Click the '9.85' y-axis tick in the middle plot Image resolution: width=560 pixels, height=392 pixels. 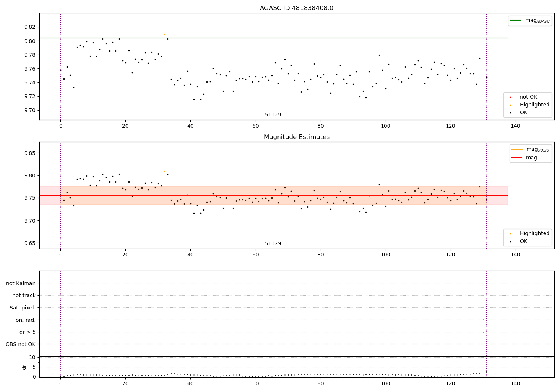tap(30, 153)
